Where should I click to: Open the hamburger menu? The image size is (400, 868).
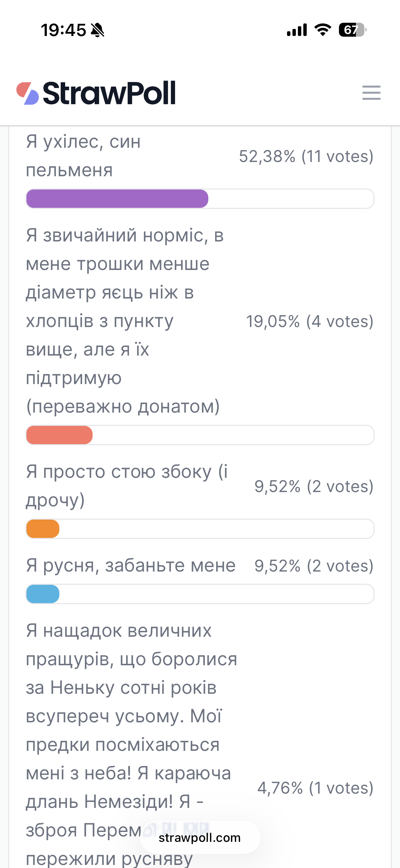point(371,93)
